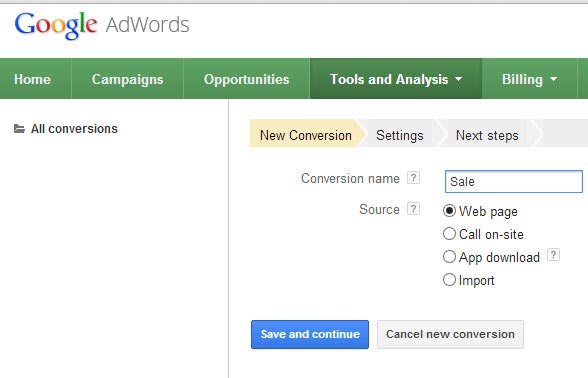Choose the Call on-site radio button
This screenshot has width=588, height=378.
coord(449,234)
